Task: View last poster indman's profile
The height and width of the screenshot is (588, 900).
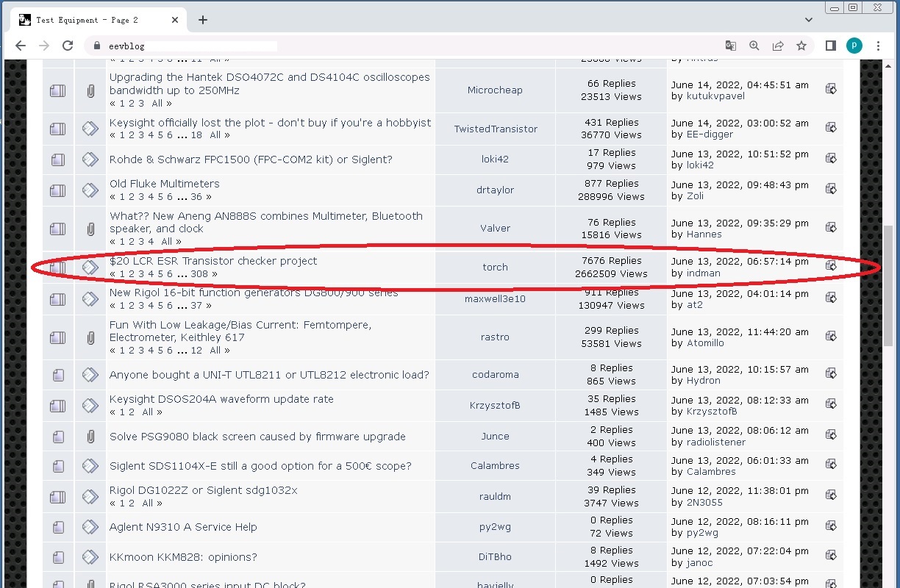Action: pos(704,273)
